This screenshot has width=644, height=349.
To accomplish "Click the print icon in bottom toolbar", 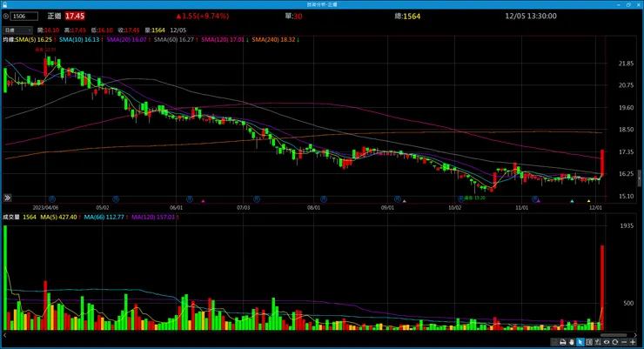I will click(563, 342).
